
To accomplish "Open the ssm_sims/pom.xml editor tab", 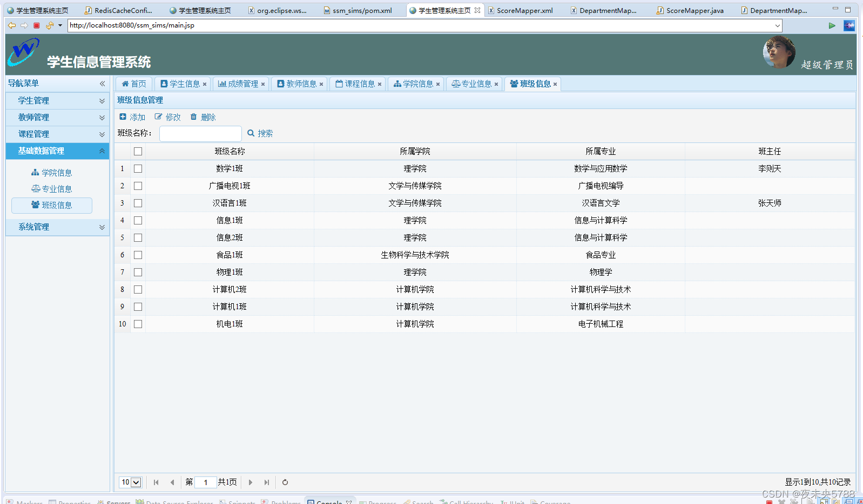I will [x=358, y=10].
